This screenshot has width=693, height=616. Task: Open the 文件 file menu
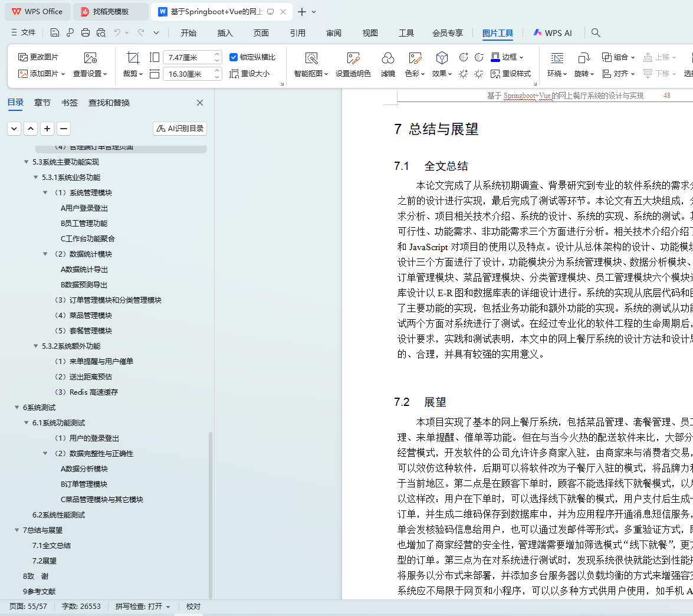[x=24, y=32]
